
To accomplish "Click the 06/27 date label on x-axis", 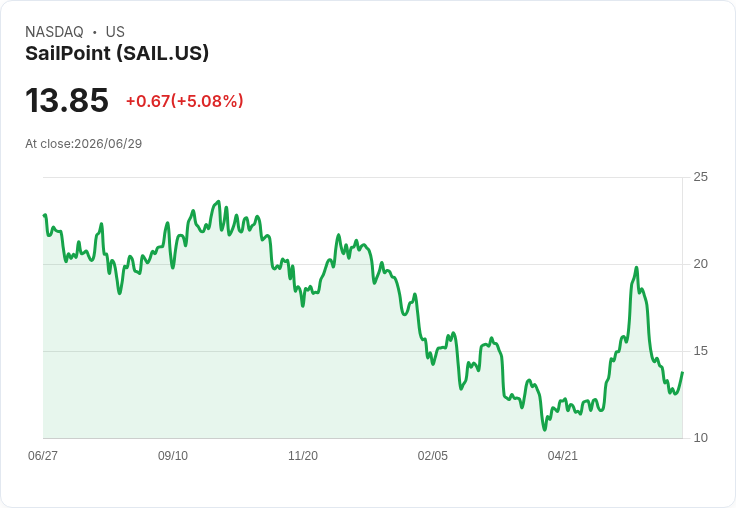I will click(43, 455).
